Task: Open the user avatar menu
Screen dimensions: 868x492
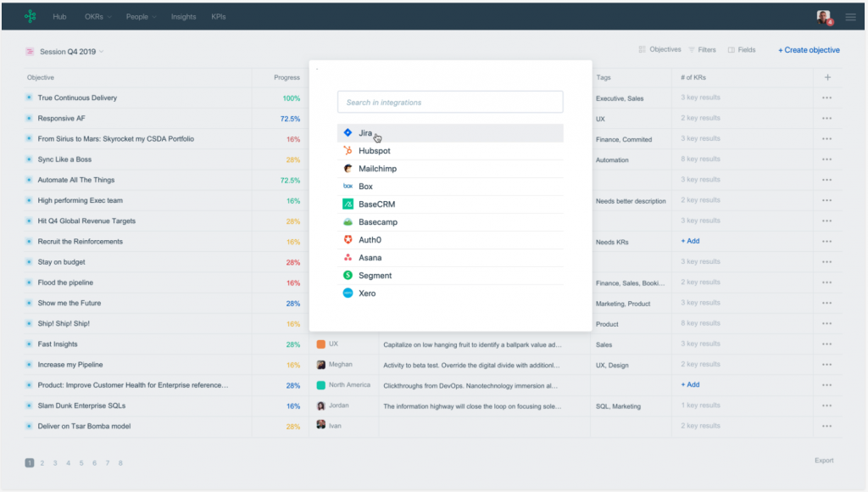Action: coord(824,17)
